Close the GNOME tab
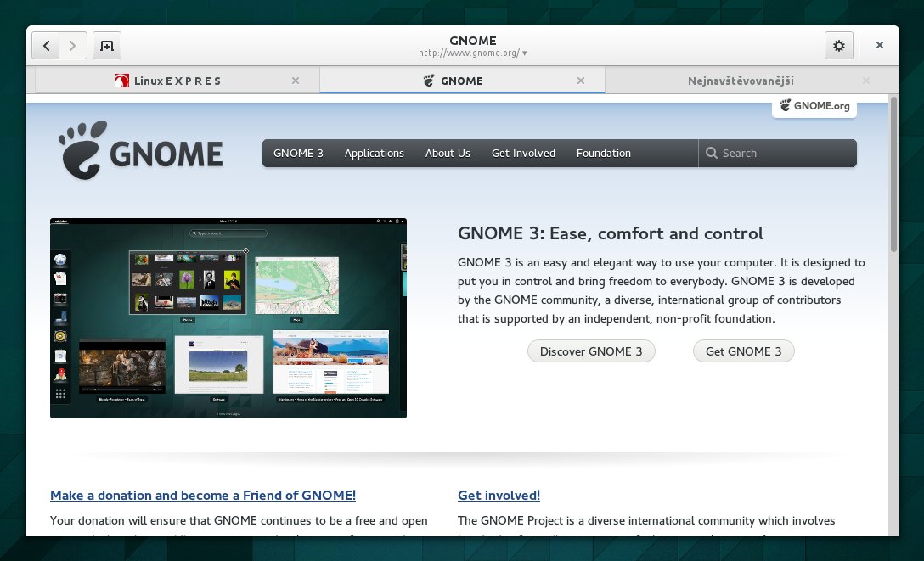This screenshot has width=924, height=561. click(x=581, y=81)
